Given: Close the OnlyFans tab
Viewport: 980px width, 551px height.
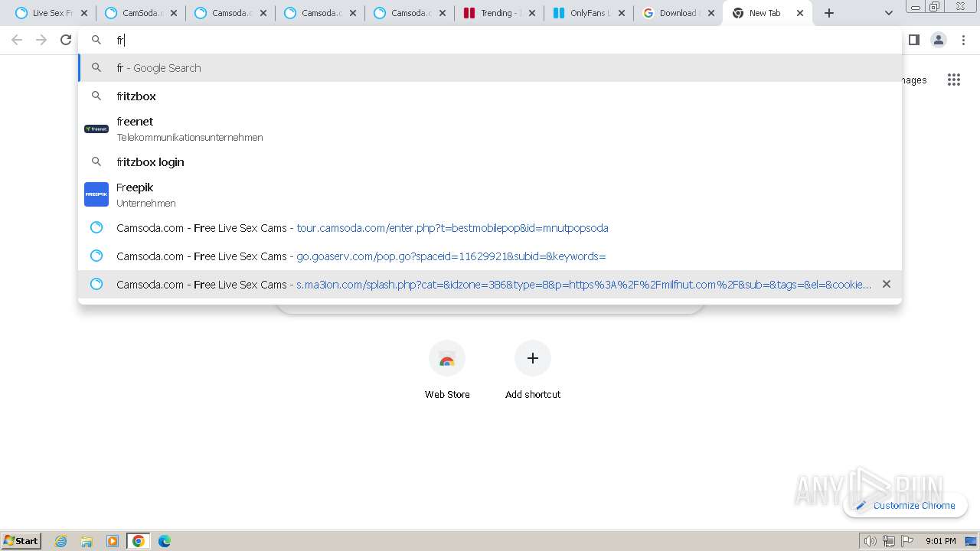Looking at the screenshot, I should click(622, 13).
